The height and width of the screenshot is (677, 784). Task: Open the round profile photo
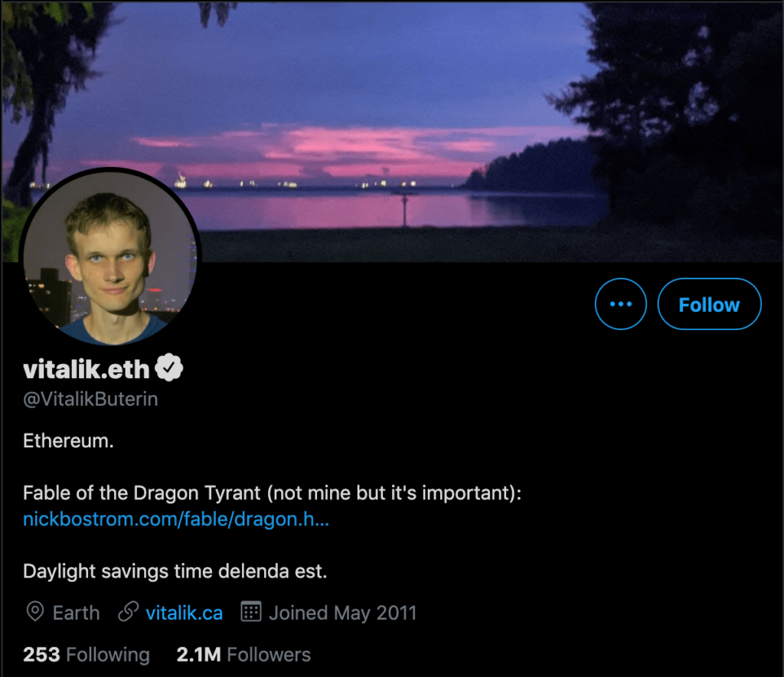(110, 257)
